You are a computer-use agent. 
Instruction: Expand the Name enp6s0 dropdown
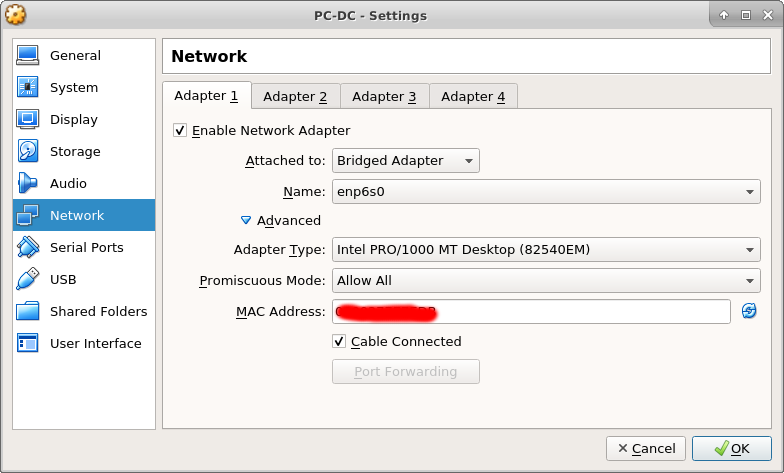click(546, 192)
